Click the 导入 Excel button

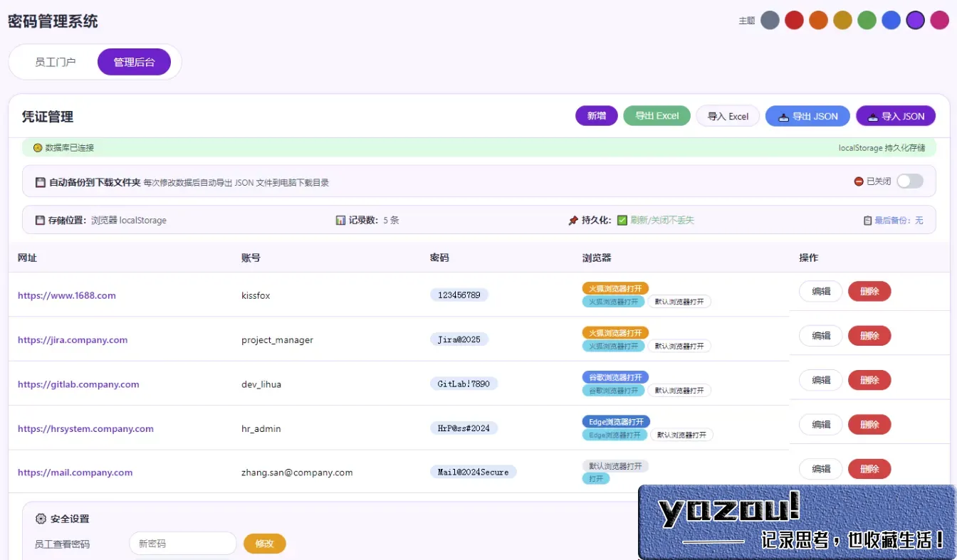point(728,116)
